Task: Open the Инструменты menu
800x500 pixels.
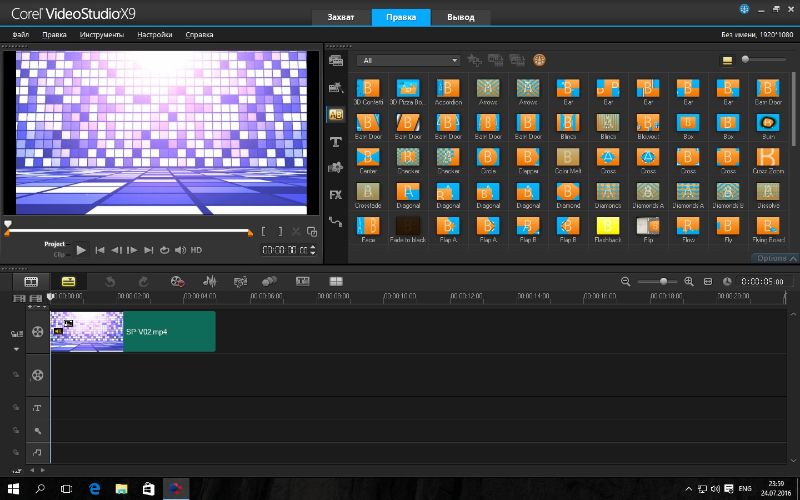Action: [102, 35]
